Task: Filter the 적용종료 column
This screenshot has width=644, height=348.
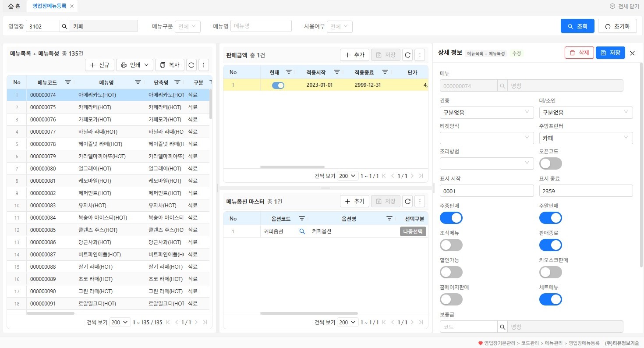Action: click(385, 72)
